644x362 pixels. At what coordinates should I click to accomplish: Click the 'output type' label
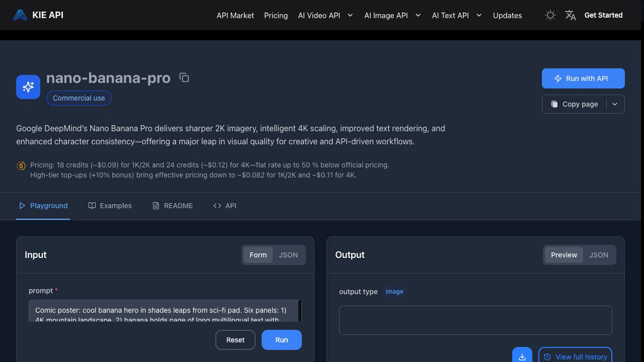(x=358, y=292)
